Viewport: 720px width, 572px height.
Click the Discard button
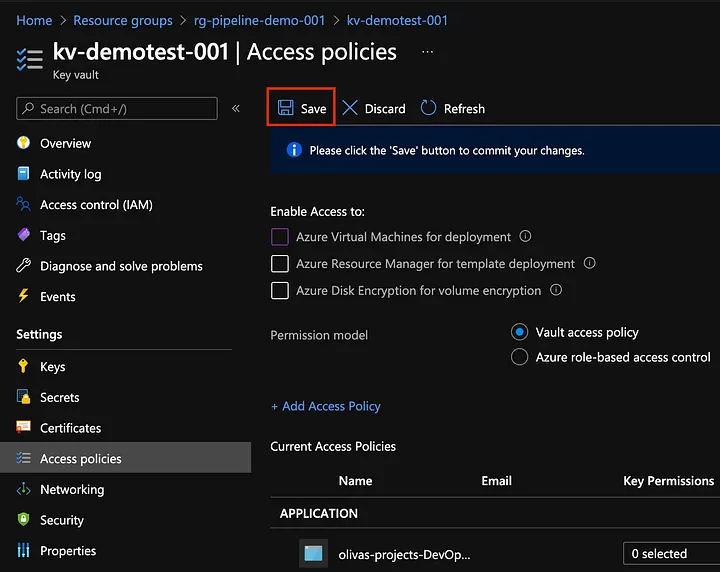(x=374, y=108)
